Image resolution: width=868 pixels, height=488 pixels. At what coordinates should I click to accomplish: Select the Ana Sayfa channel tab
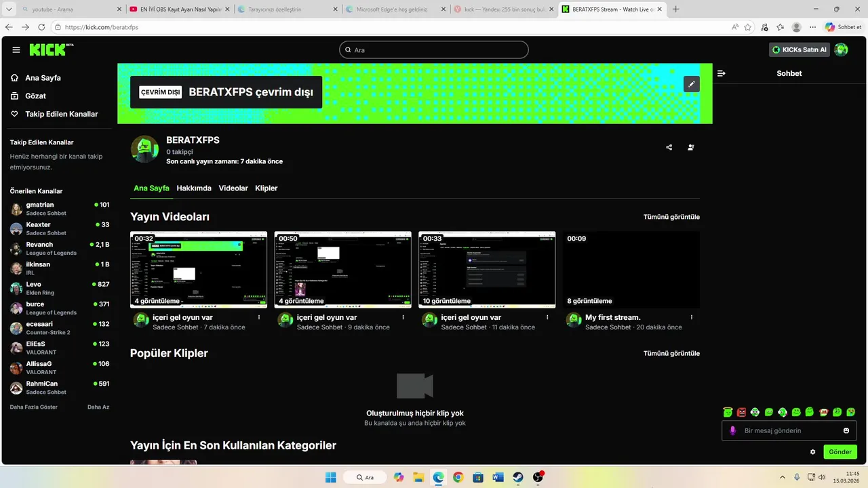point(151,188)
